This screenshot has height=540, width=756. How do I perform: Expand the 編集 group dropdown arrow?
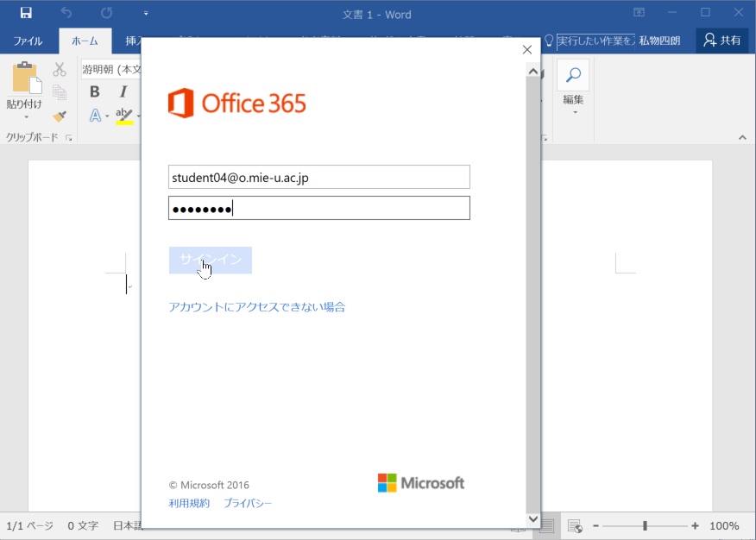[575, 113]
